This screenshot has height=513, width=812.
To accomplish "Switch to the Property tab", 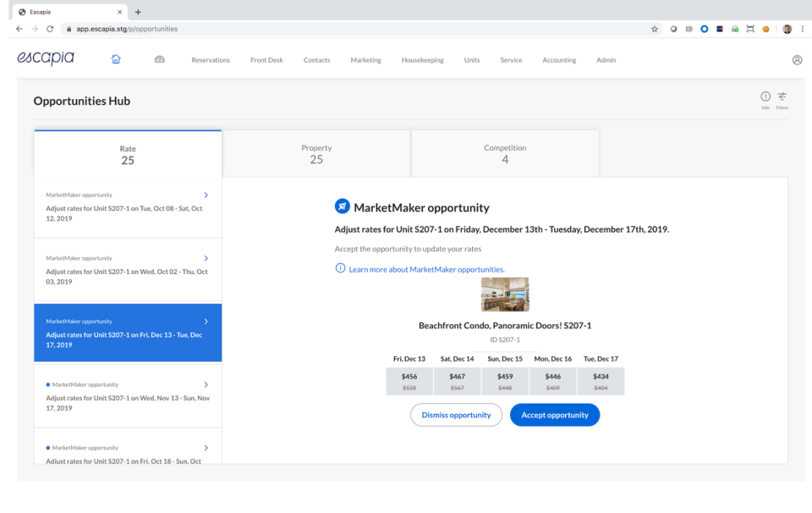I will 316,153.
